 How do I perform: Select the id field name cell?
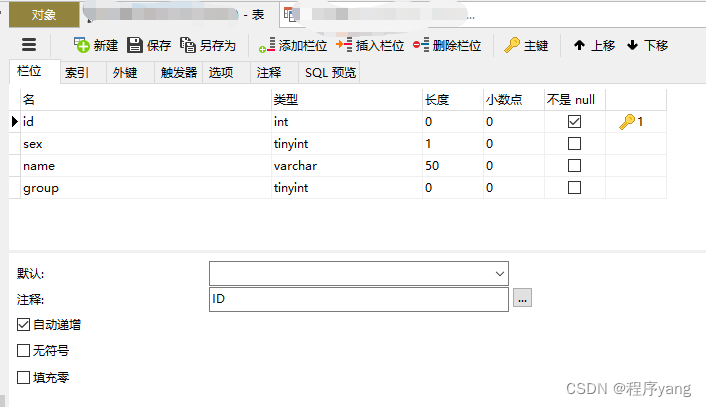click(x=146, y=122)
